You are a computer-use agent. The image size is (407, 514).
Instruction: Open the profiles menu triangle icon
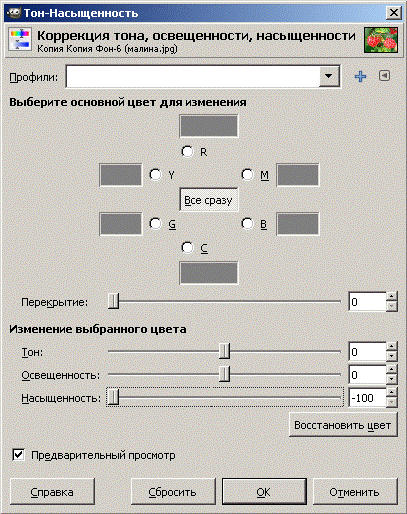pyautogui.click(x=384, y=76)
